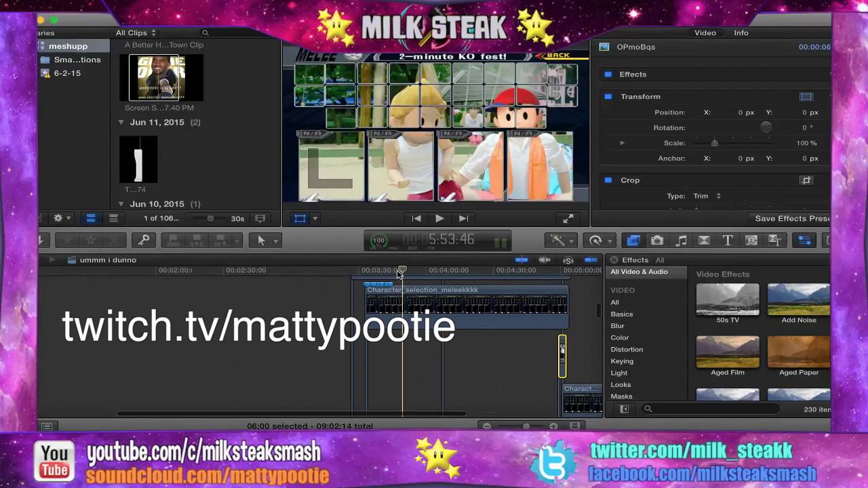Select the Add Noise effect thumbnail

[799, 300]
